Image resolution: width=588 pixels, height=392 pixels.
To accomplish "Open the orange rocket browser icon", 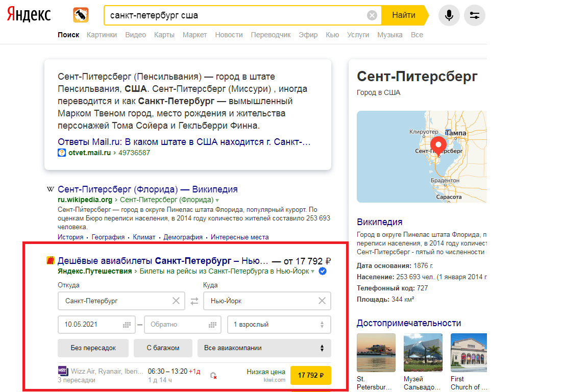I will [81, 15].
